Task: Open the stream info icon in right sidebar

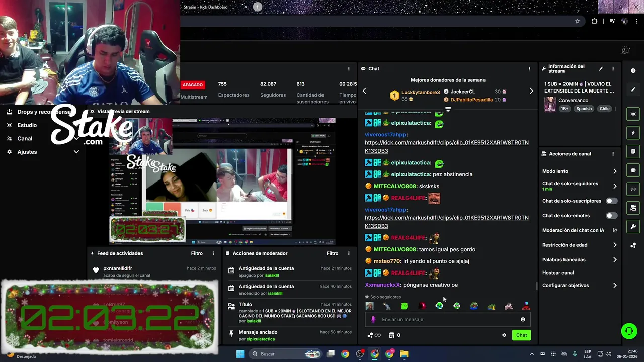Action: (633, 71)
